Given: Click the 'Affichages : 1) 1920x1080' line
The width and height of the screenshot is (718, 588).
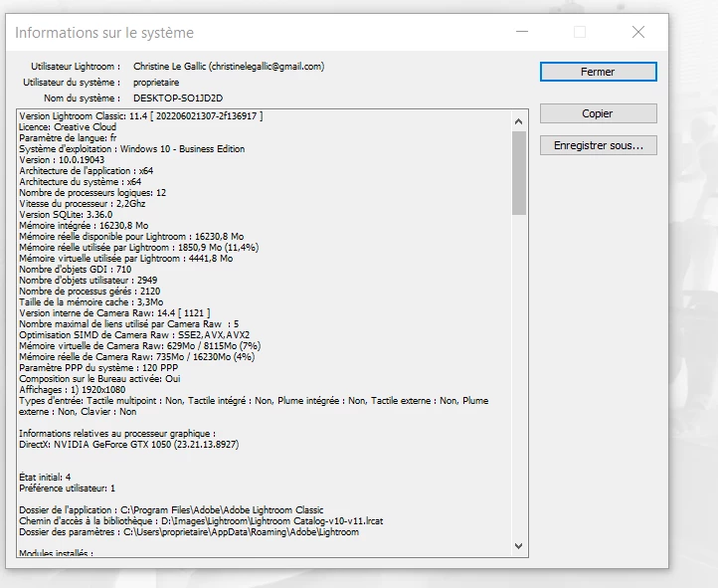Looking at the screenshot, I should (x=73, y=390).
